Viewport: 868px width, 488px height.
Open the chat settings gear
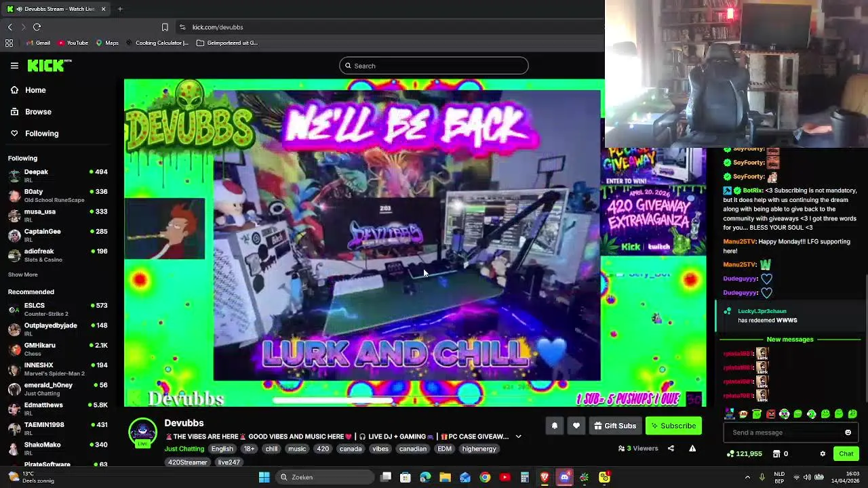823,453
